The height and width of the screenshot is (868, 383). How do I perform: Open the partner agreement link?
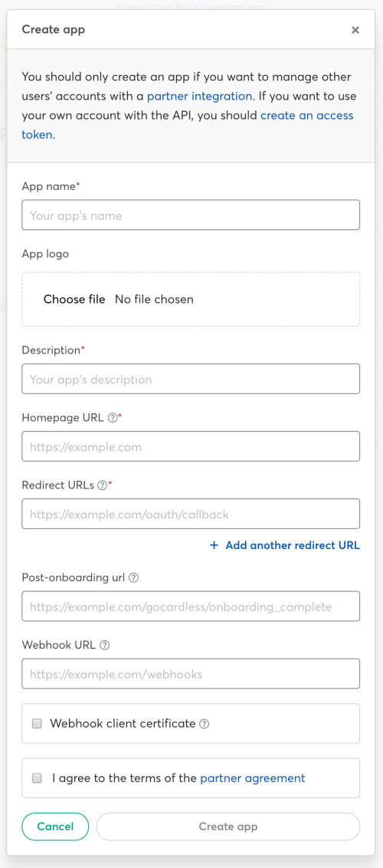253,778
